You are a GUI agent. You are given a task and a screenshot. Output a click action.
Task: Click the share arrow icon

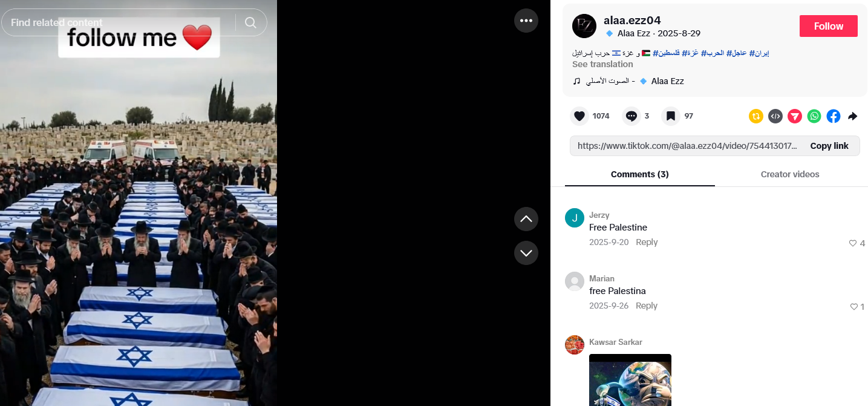point(853,116)
